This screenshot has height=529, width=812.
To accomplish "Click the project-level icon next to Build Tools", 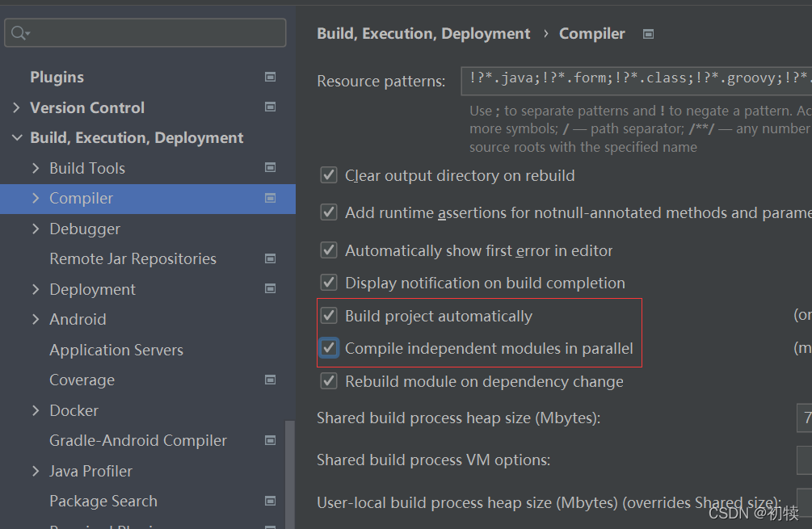I will coord(270,168).
